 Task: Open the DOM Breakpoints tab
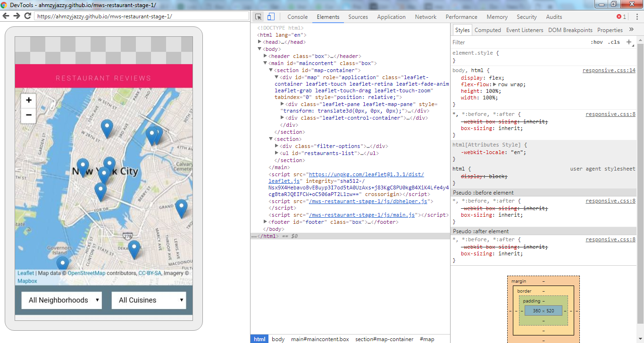570,30
